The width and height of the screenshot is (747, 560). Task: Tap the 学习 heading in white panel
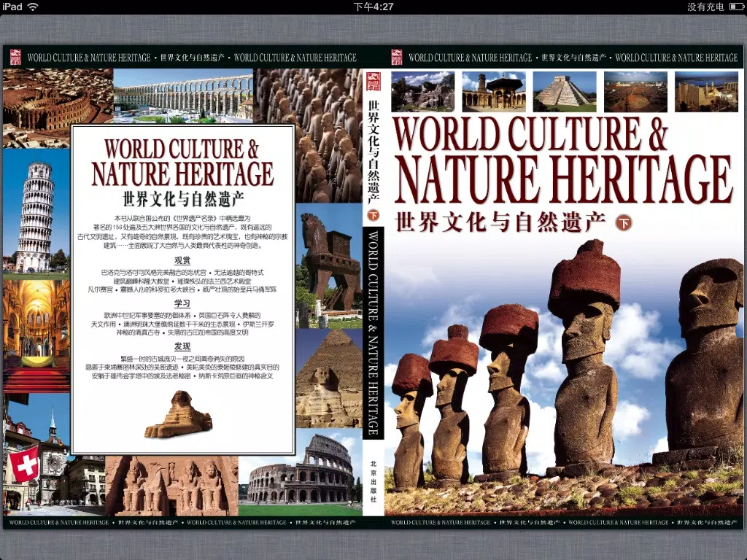(x=182, y=303)
